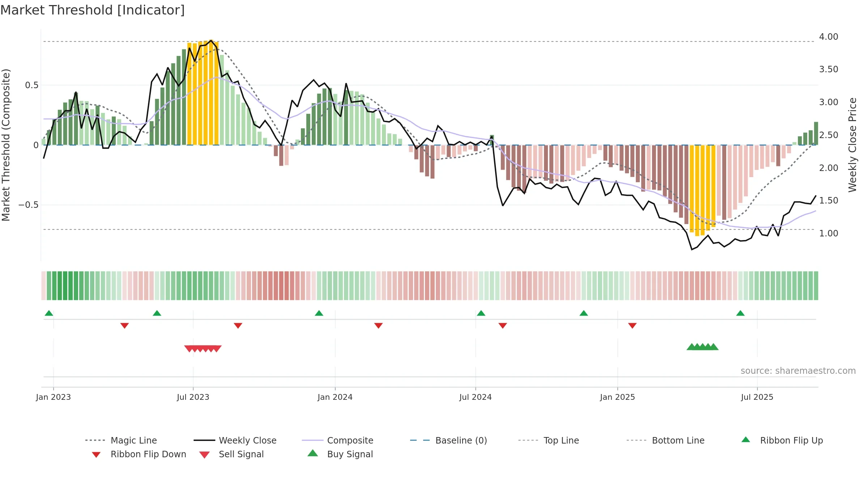Click the Market Threshold [Indicator] title
Viewport: 868px width, 488px height.
[93, 10]
